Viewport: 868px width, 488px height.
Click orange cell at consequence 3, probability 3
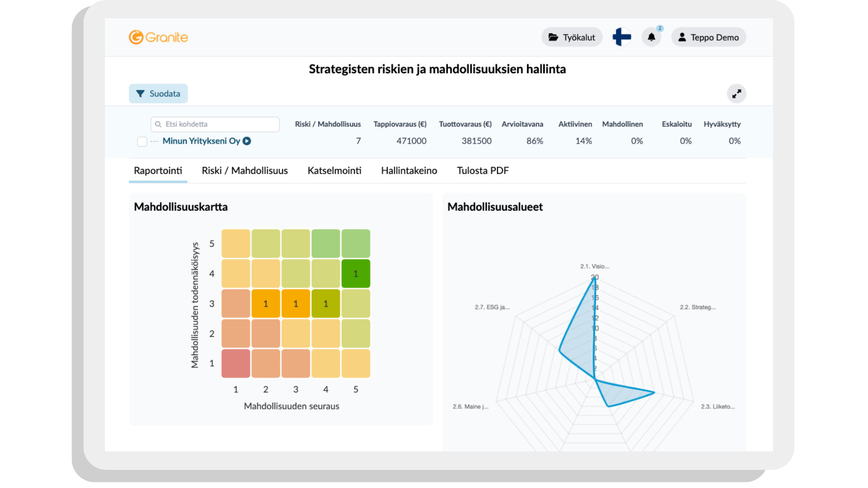[296, 304]
